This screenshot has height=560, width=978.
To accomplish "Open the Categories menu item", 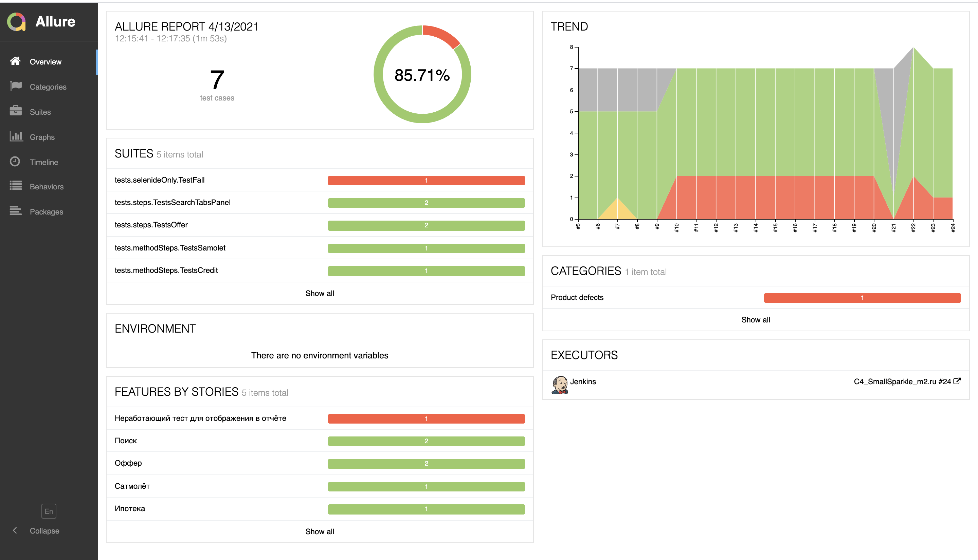I will pos(49,87).
